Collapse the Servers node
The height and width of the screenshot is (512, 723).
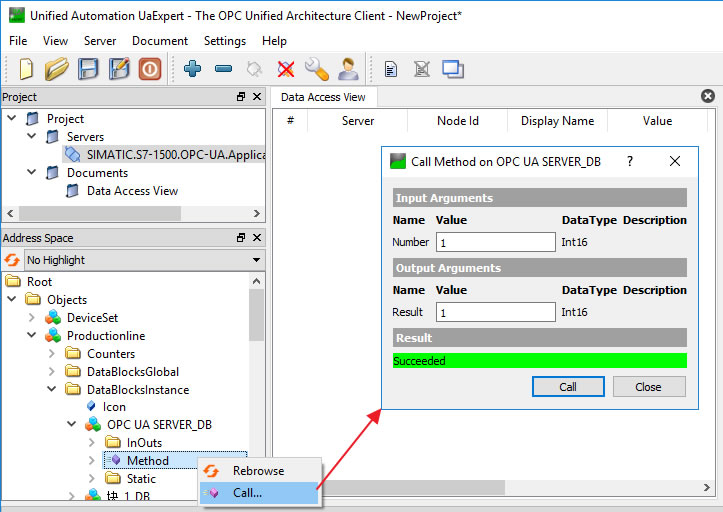tap(31, 136)
